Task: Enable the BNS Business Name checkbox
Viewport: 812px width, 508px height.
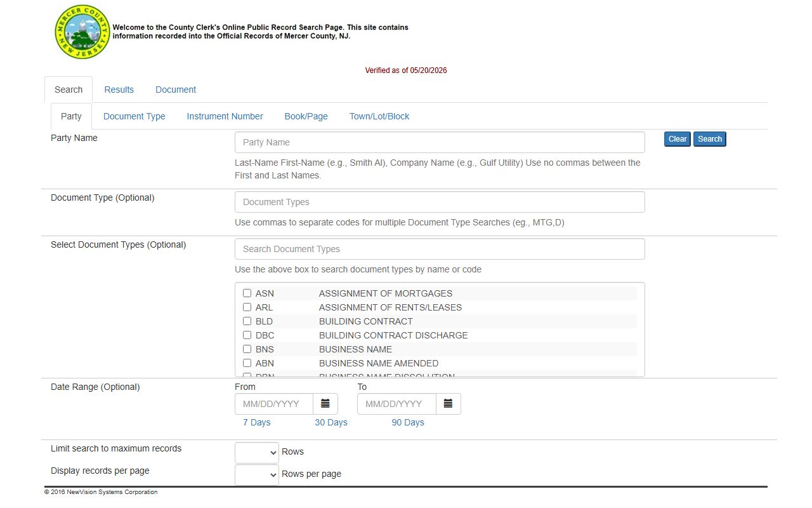Action: [x=247, y=349]
